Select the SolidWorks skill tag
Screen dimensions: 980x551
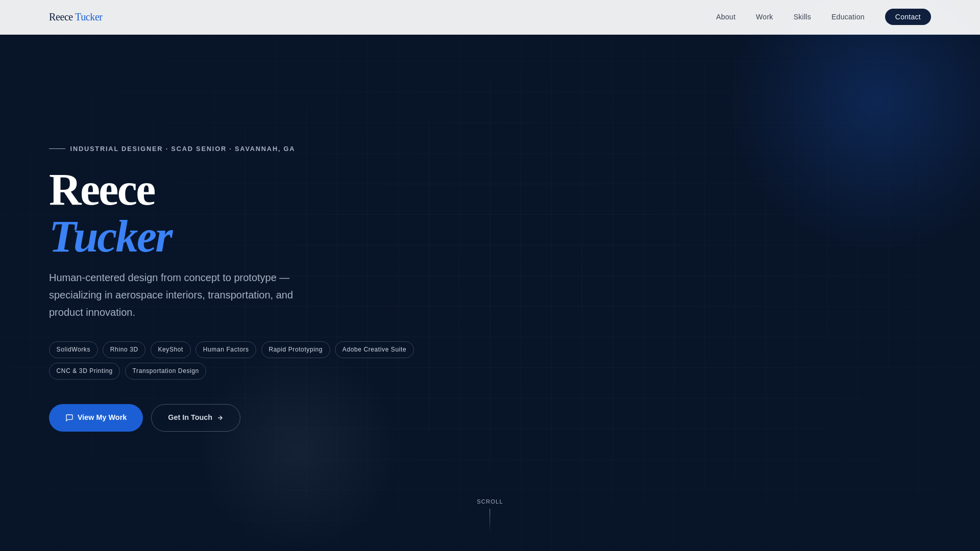(x=73, y=349)
